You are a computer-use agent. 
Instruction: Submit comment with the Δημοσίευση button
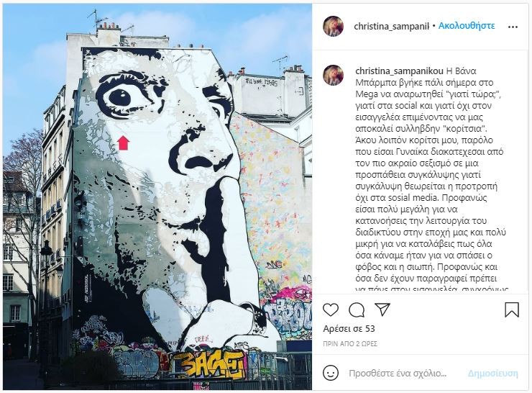pyautogui.click(x=493, y=374)
